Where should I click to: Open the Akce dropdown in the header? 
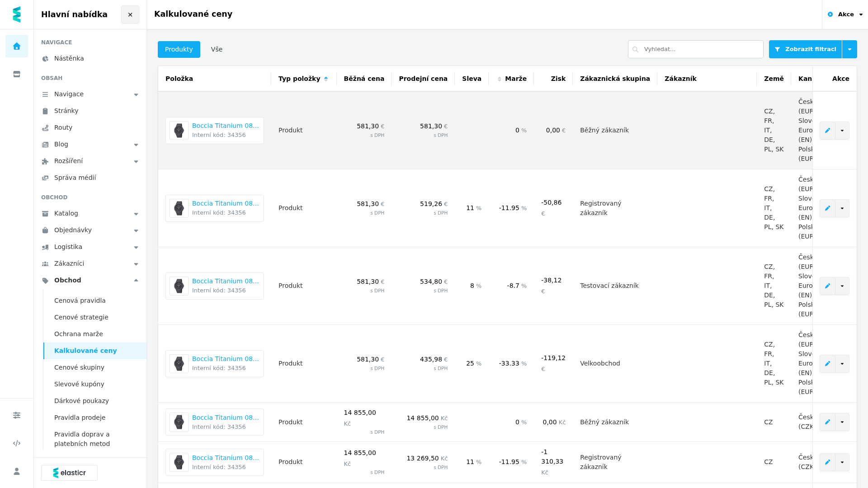[845, 14]
